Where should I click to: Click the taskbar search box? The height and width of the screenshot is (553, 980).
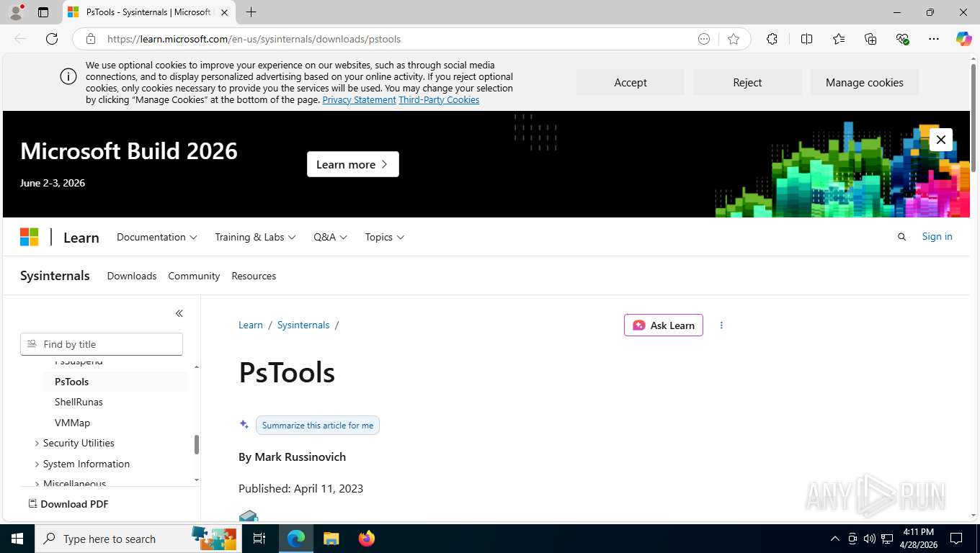click(x=137, y=539)
